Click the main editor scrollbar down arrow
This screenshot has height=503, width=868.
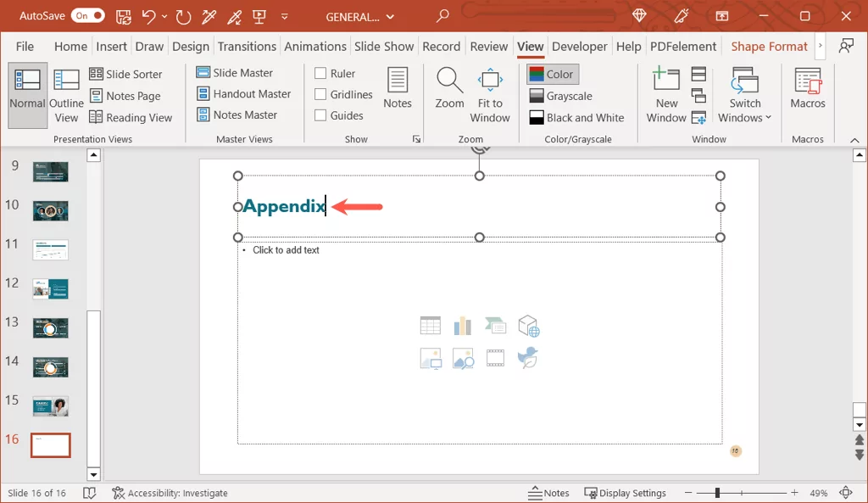coord(860,425)
